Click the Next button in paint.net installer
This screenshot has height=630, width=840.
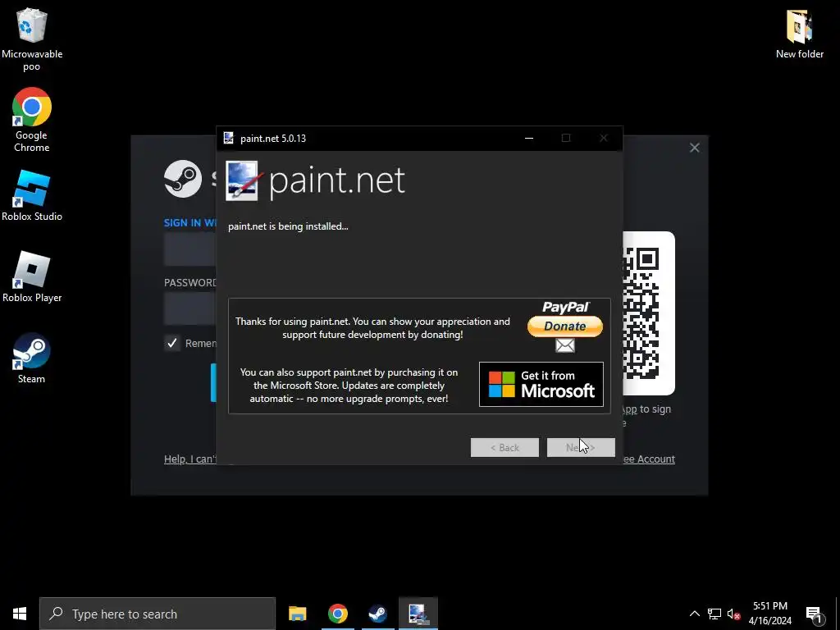(x=581, y=447)
